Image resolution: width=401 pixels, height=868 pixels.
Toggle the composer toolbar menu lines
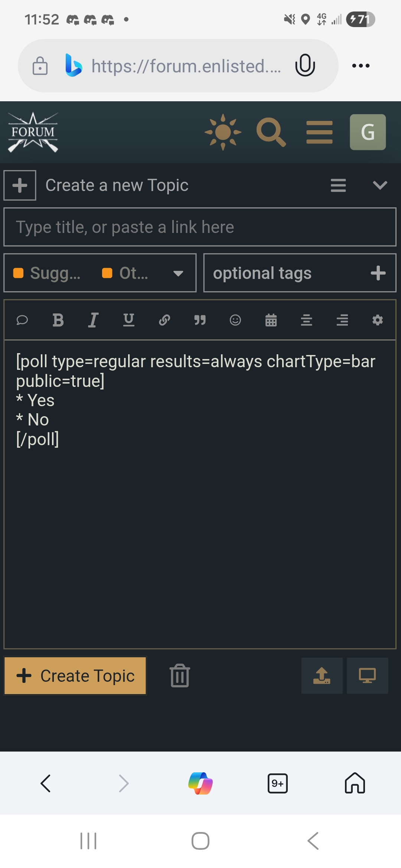pyautogui.click(x=338, y=185)
